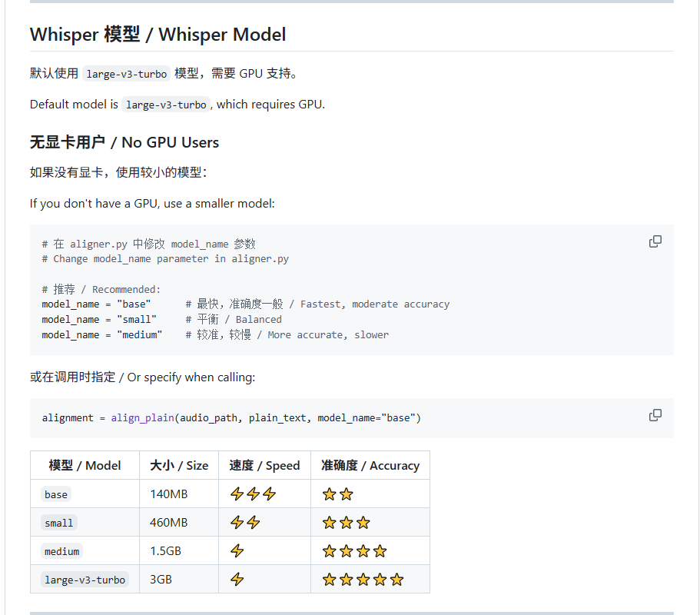Click the '# 在 aligner.py 中修改' comment line
700x615 pixels.
pyautogui.click(x=148, y=244)
